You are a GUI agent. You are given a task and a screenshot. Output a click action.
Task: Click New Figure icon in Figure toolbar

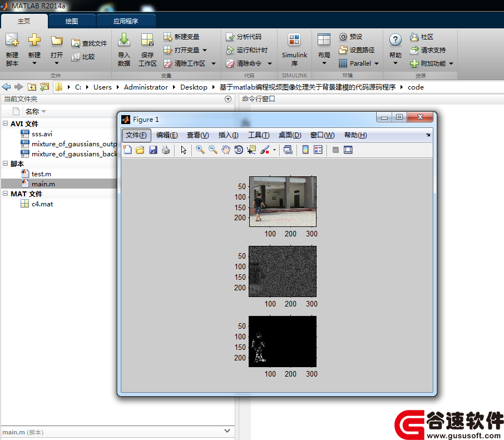(127, 150)
